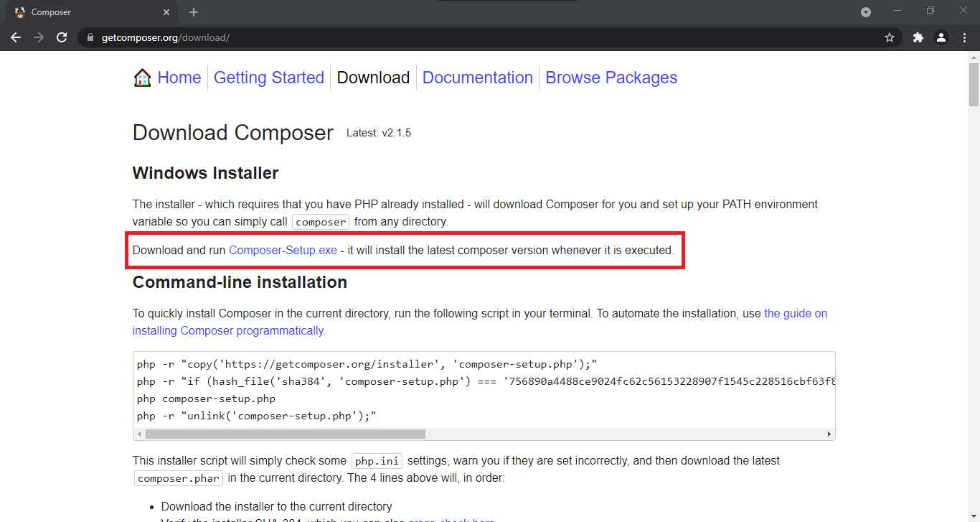Expand the tab search dropdown arrow
The width and height of the screenshot is (980, 522).
point(866,12)
